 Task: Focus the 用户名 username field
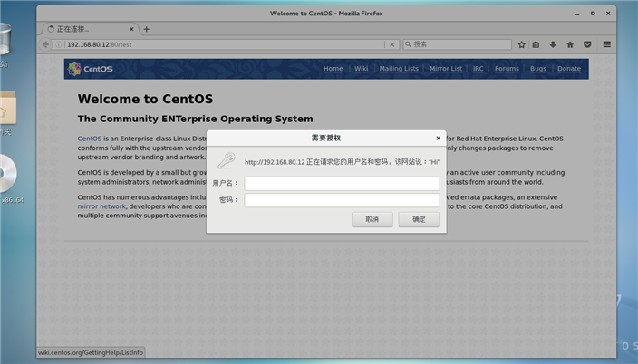click(x=342, y=184)
